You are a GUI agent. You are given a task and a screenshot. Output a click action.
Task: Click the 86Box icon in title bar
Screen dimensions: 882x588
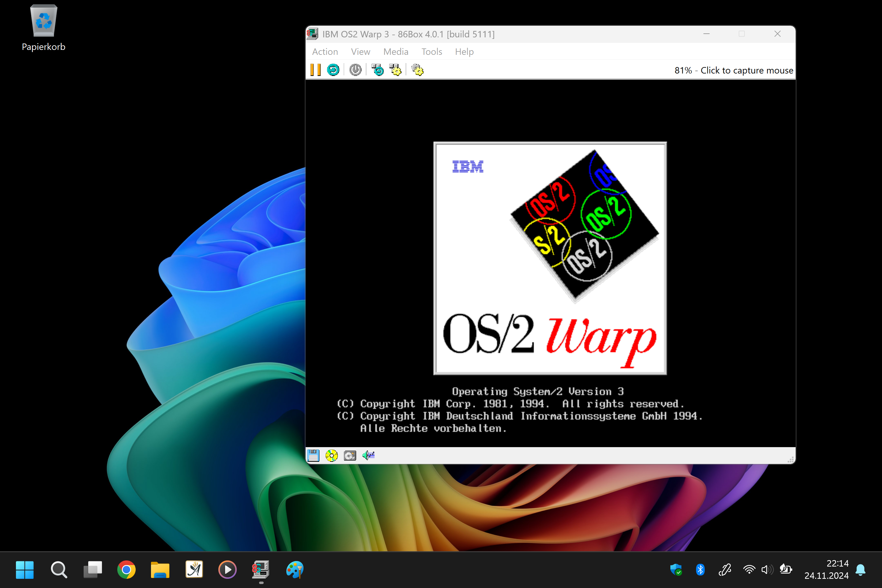pyautogui.click(x=313, y=34)
